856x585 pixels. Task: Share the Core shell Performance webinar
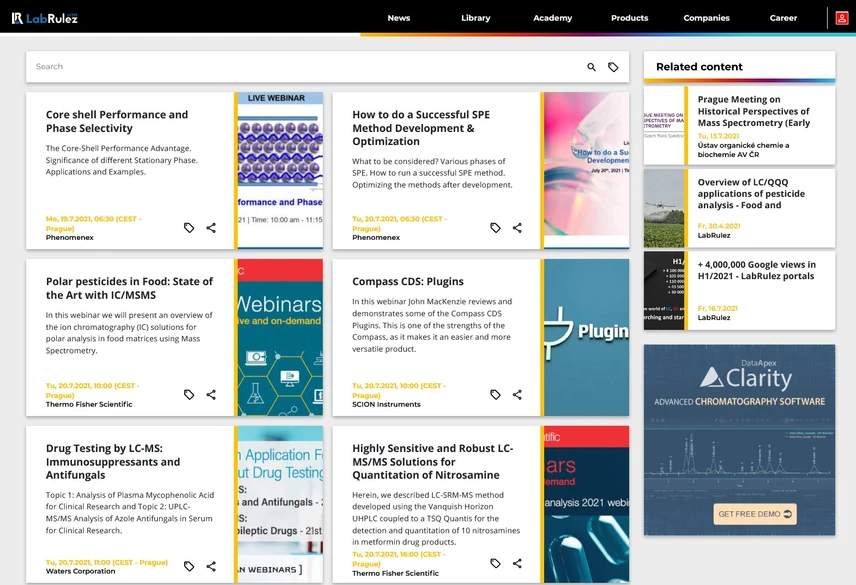[211, 228]
